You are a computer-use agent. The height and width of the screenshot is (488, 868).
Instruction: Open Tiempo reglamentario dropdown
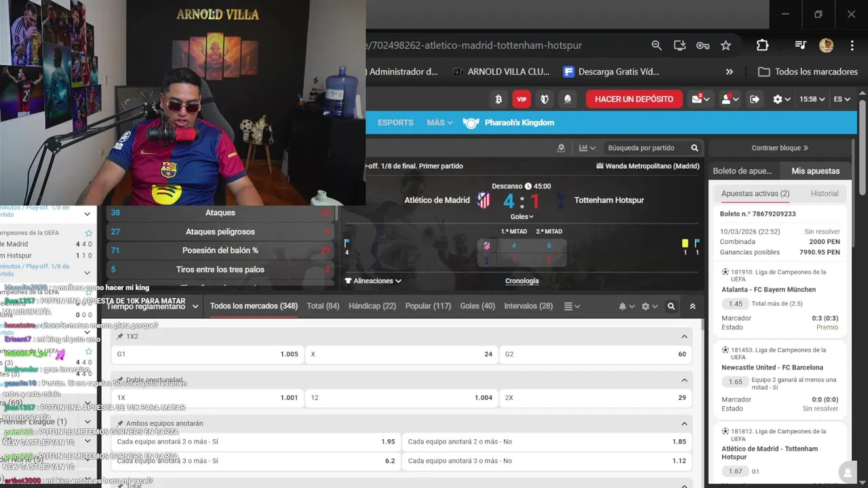tap(153, 306)
